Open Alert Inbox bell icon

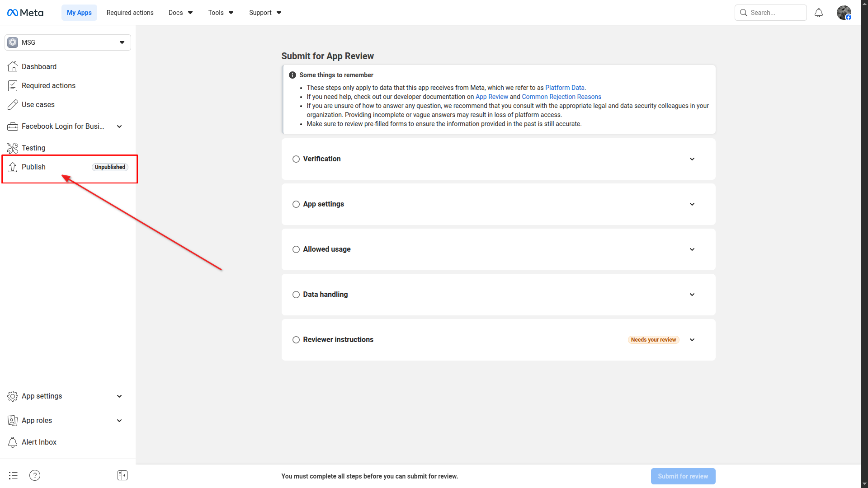(x=13, y=442)
